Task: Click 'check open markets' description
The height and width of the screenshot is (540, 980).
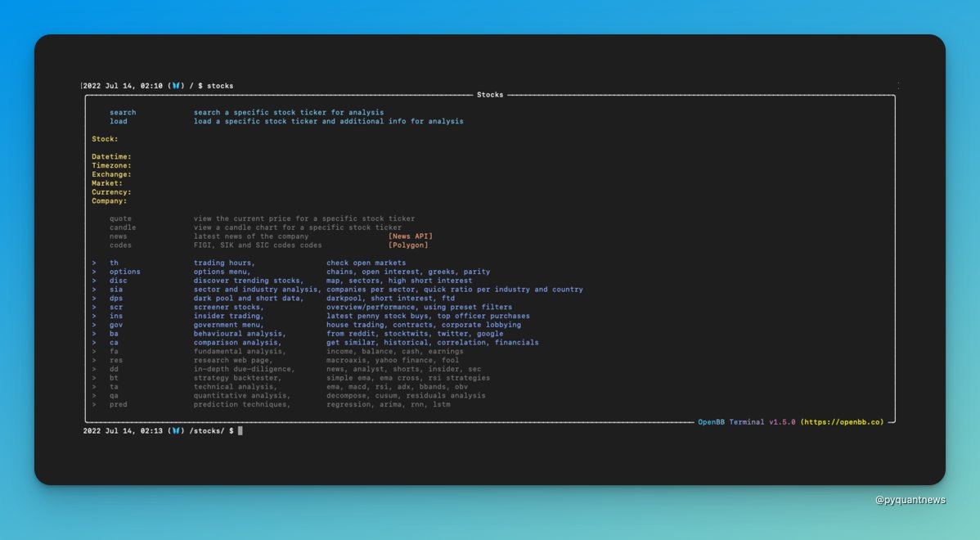Action: point(366,263)
